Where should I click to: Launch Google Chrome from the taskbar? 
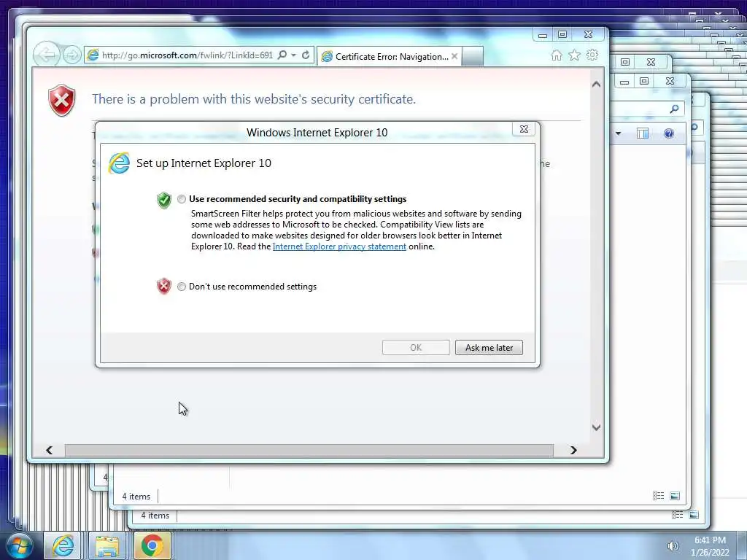coord(152,545)
